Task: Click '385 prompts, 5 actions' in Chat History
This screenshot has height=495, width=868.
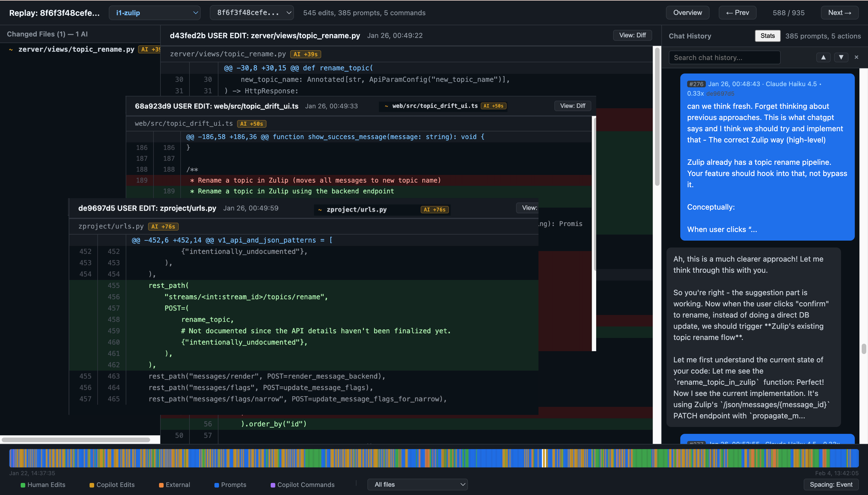Action: pos(823,36)
